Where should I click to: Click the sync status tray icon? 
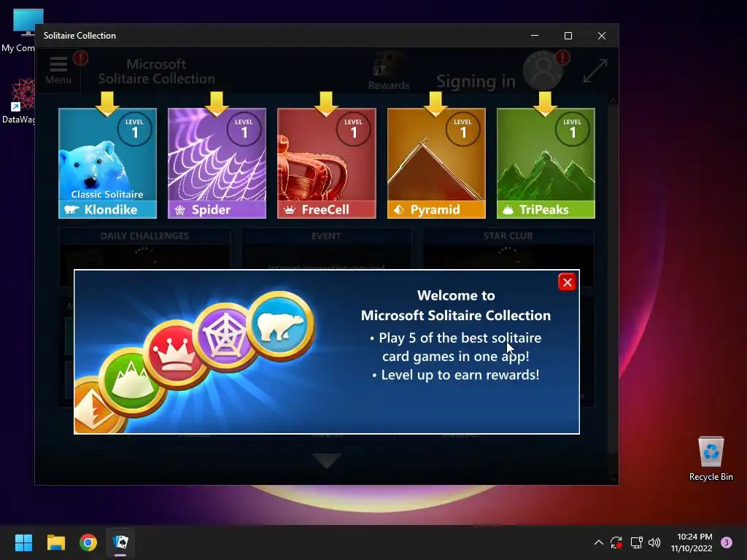[616, 542]
